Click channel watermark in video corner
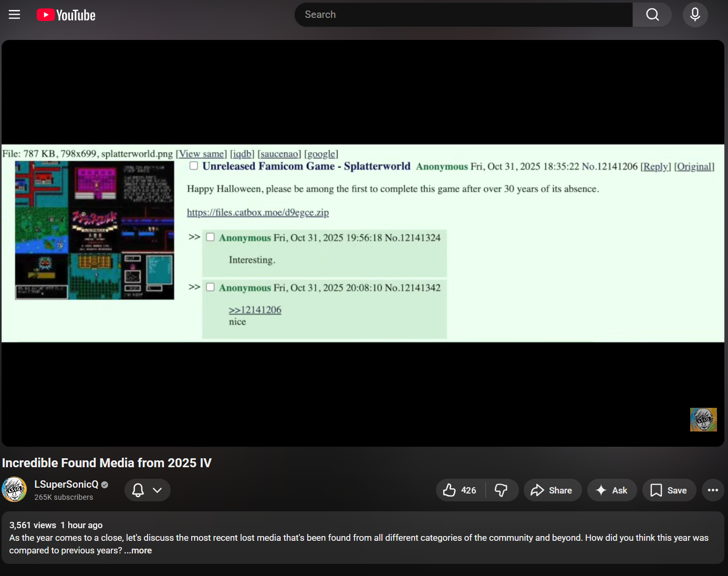728x576 pixels. 703,420
